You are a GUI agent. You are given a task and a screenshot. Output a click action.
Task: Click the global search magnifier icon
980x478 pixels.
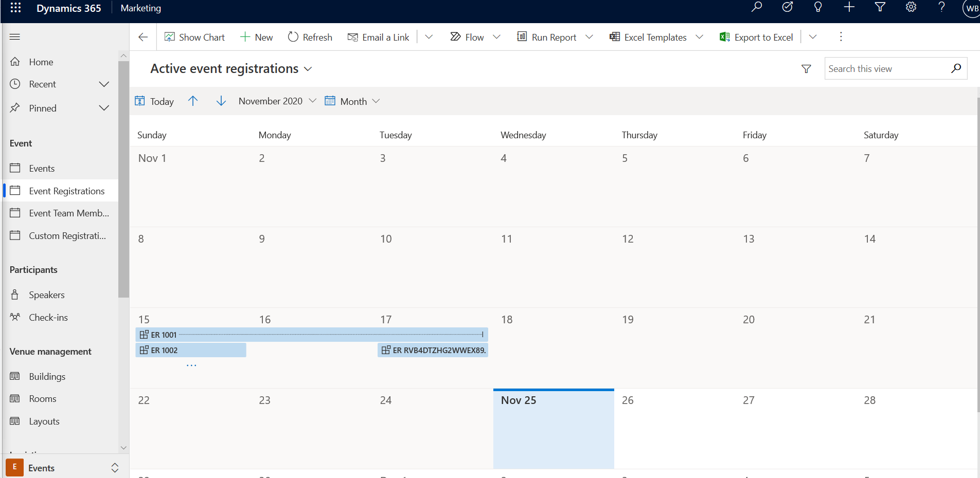[756, 7]
